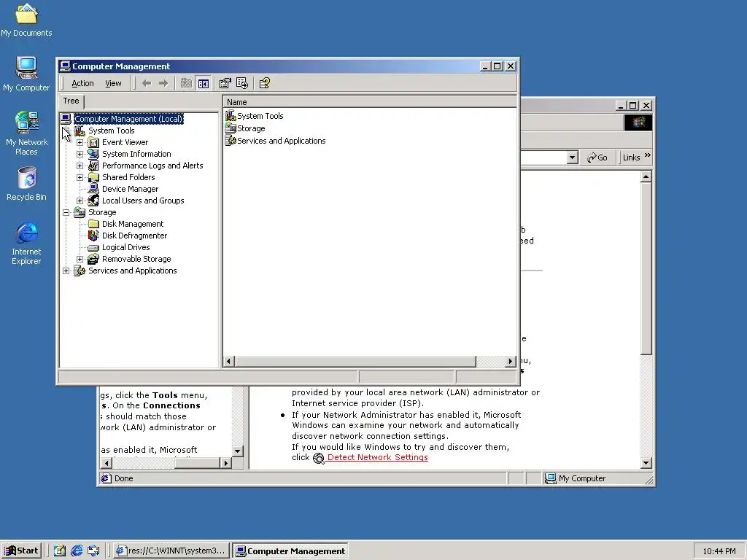Select the Logical Drives icon in the tree
The width and height of the screenshot is (747, 560).
94,248
